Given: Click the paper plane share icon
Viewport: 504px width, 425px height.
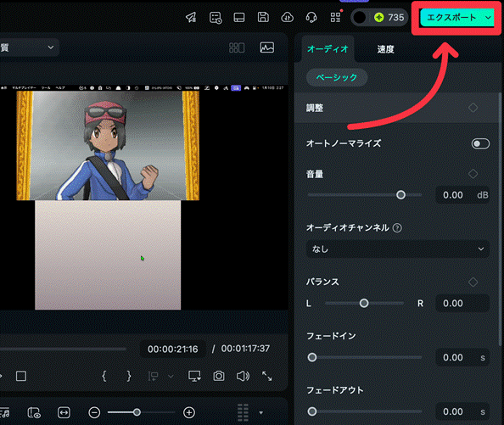Looking at the screenshot, I should click(x=191, y=17).
